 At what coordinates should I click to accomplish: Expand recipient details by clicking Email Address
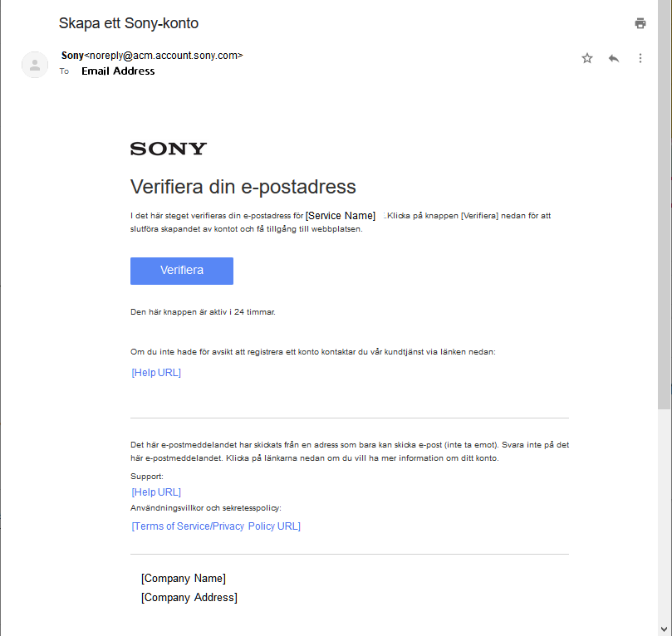coord(117,71)
